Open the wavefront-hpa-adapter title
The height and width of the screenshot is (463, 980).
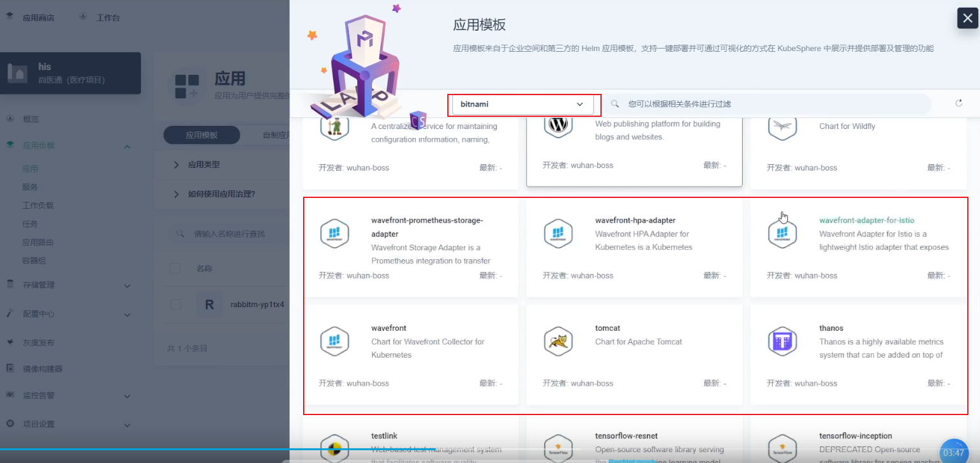point(635,220)
